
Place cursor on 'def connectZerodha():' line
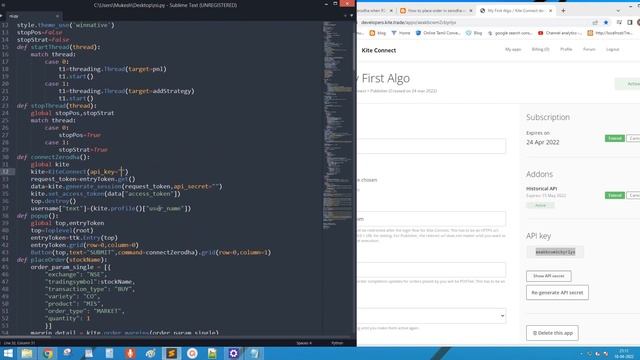[53, 157]
